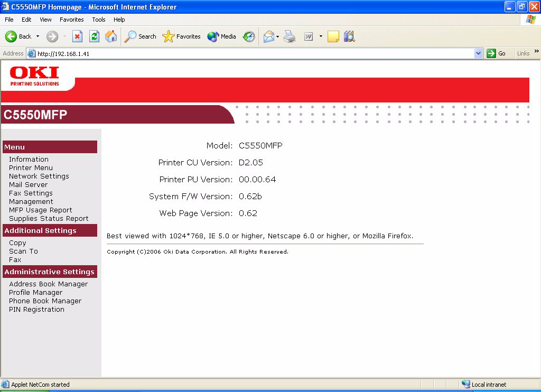Click the Windows flag logo
The height and width of the screenshot is (392, 541).
(530, 20)
